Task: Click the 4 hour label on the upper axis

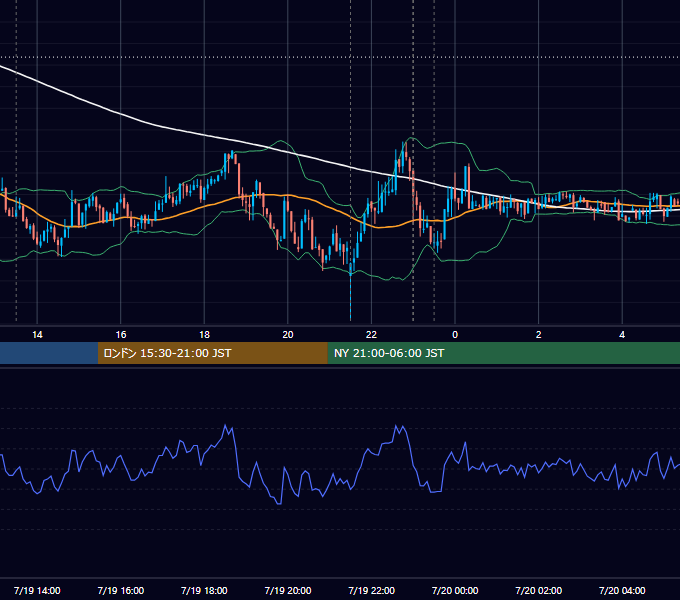Action: pos(622,335)
